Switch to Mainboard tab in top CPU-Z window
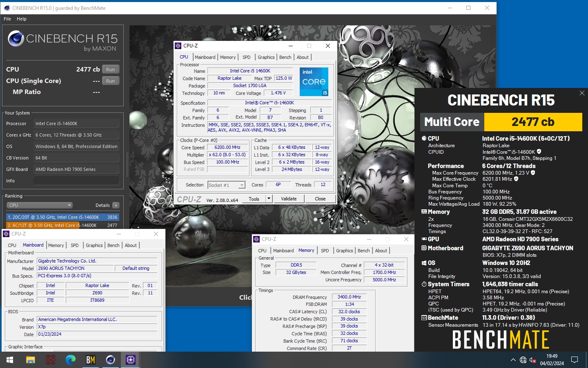The image size is (588, 368). coord(205,57)
